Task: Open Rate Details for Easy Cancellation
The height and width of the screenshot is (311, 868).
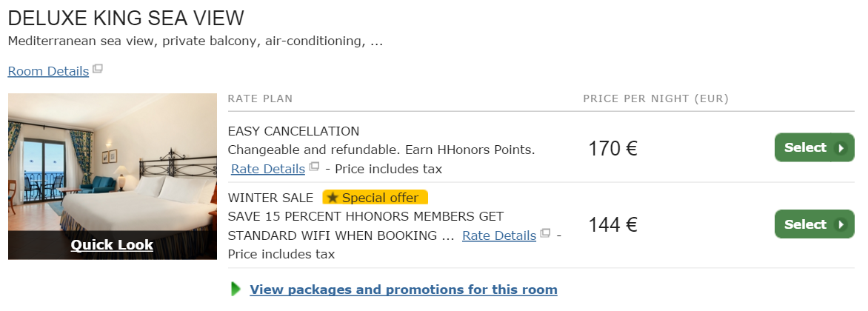Action: pyautogui.click(x=268, y=169)
